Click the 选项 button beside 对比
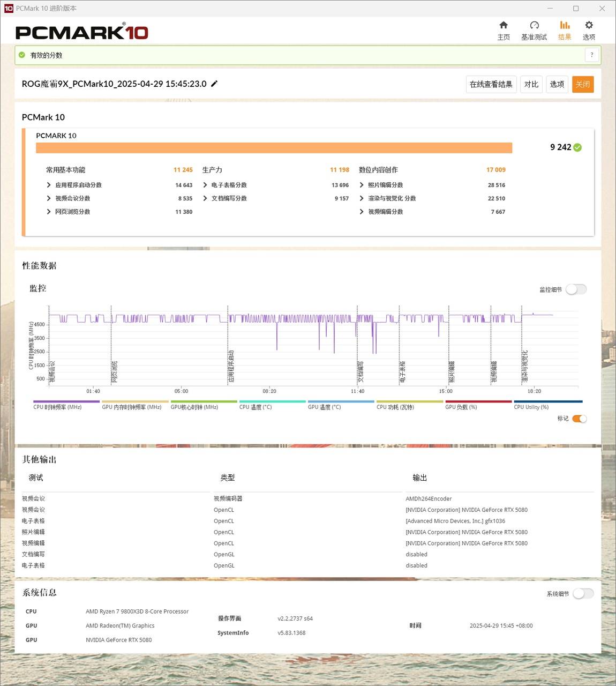This screenshot has height=686, width=616. (557, 84)
